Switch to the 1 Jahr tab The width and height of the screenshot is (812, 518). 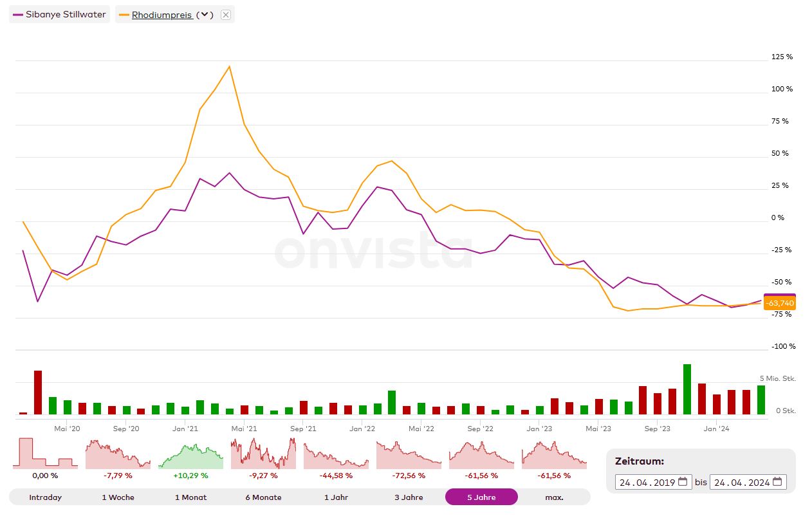[x=336, y=497]
